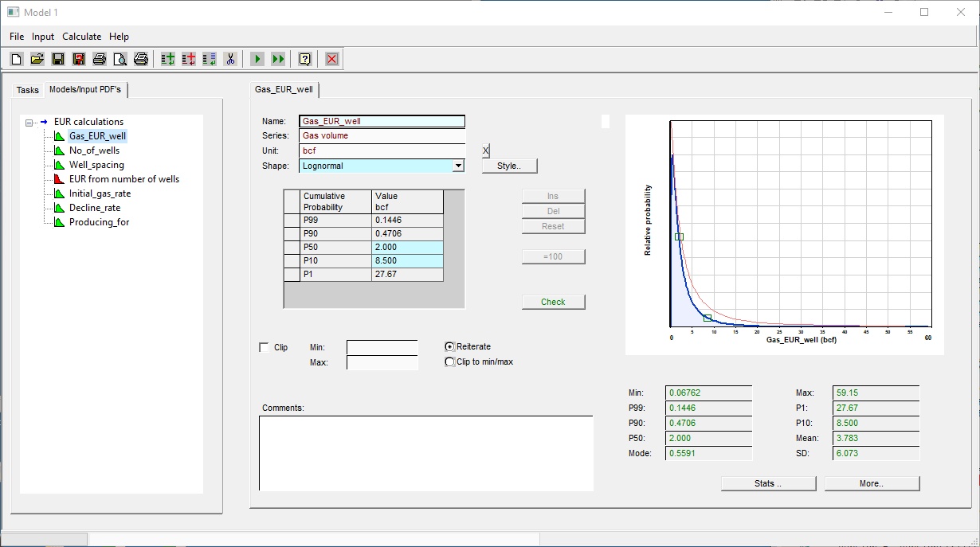The image size is (980, 547).
Task: Click the Stats button
Action: click(768, 483)
